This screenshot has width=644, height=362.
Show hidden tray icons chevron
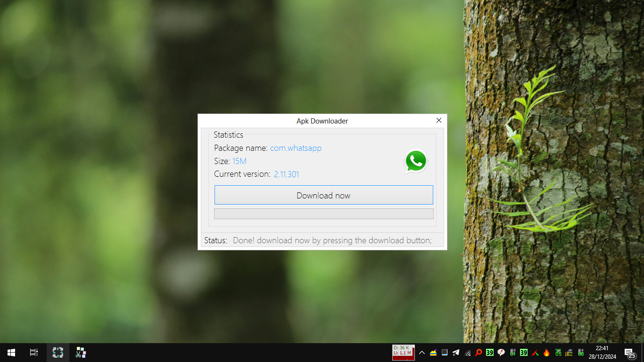pyautogui.click(x=422, y=353)
